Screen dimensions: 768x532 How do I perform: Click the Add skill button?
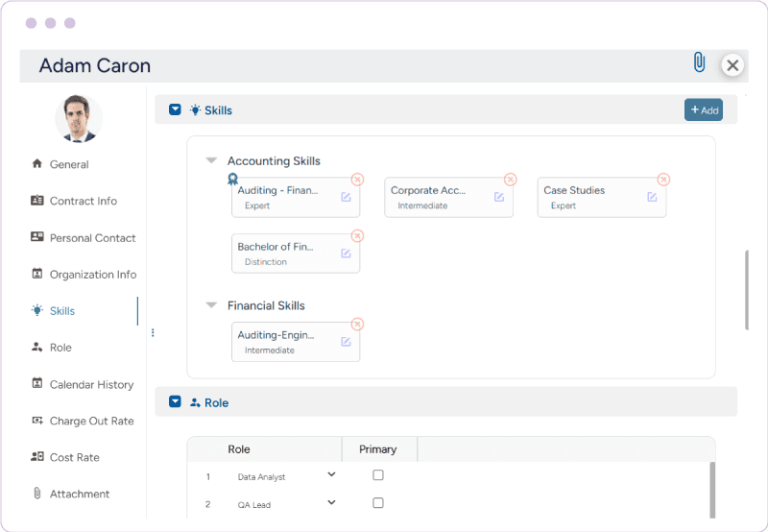point(704,109)
